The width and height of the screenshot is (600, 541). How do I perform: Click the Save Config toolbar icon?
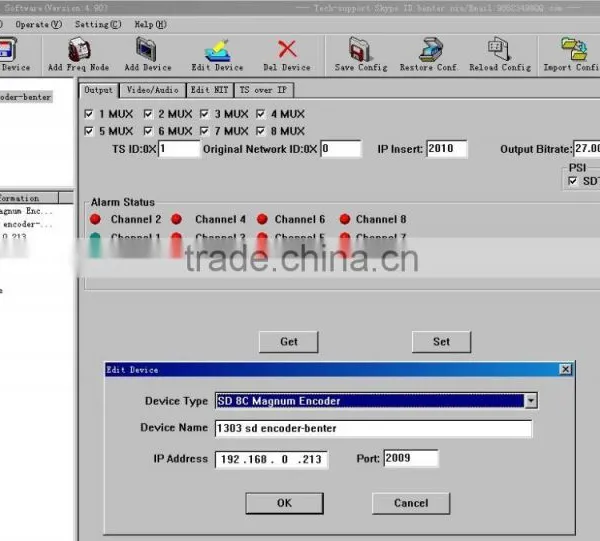(360, 49)
